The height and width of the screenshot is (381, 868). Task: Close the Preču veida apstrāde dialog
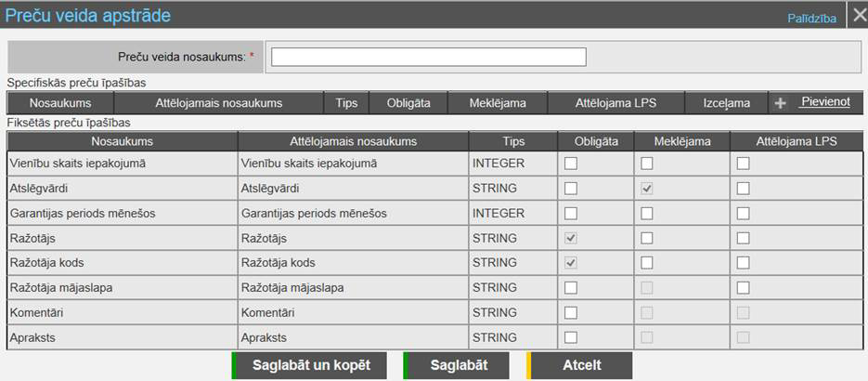coord(858,16)
